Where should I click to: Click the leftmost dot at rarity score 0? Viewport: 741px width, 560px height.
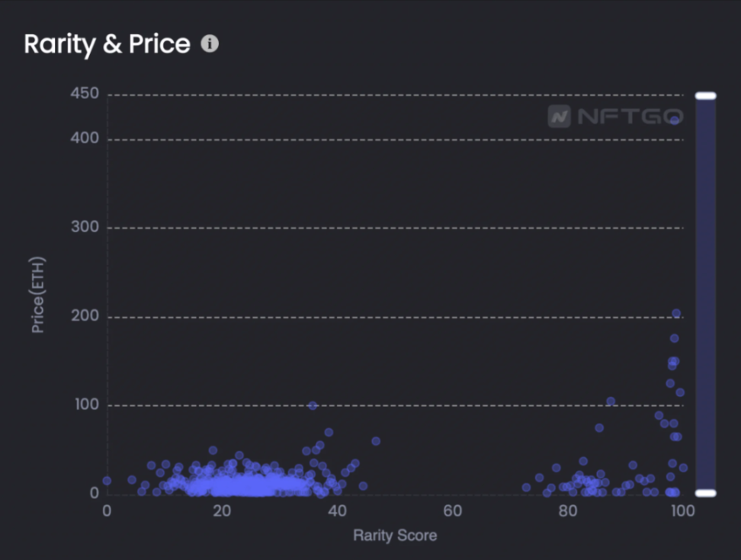(x=107, y=481)
